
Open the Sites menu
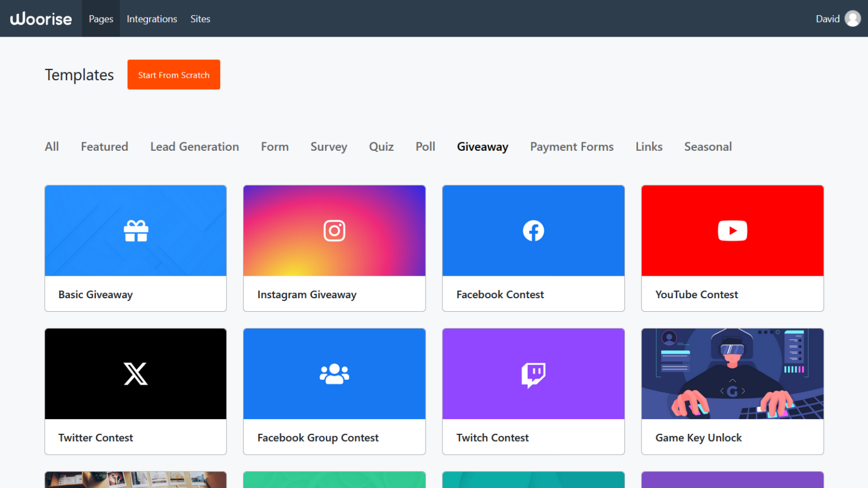tap(200, 19)
